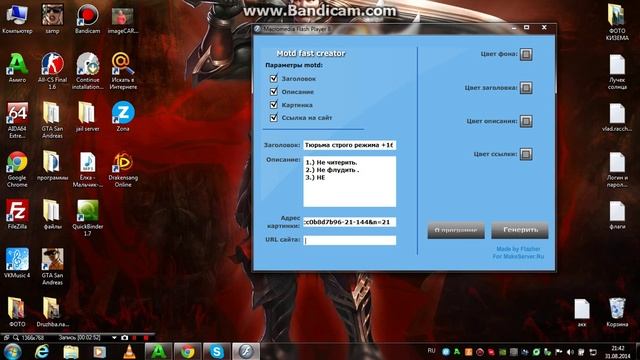Launch Internet Explorer from taskbar

[42, 351]
